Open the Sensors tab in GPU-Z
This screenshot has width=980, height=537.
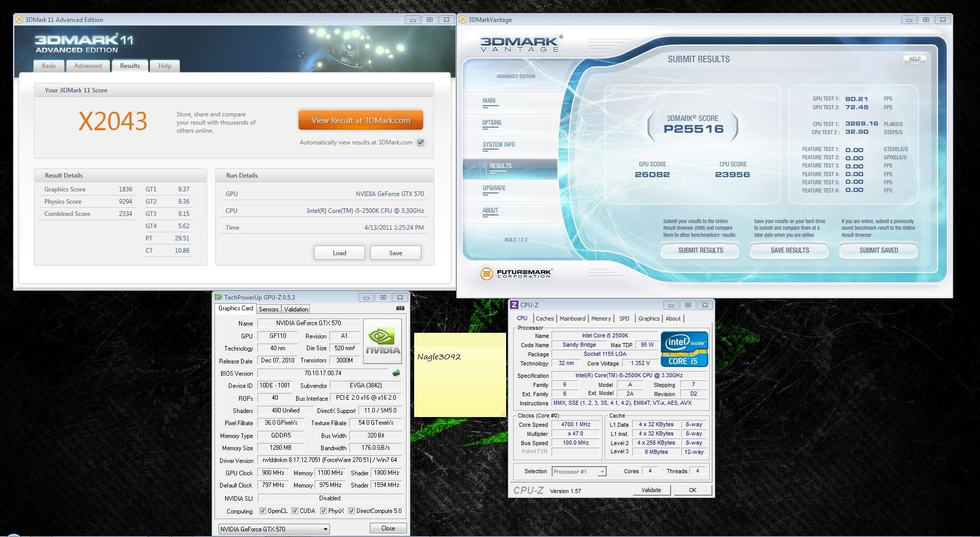click(269, 309)
